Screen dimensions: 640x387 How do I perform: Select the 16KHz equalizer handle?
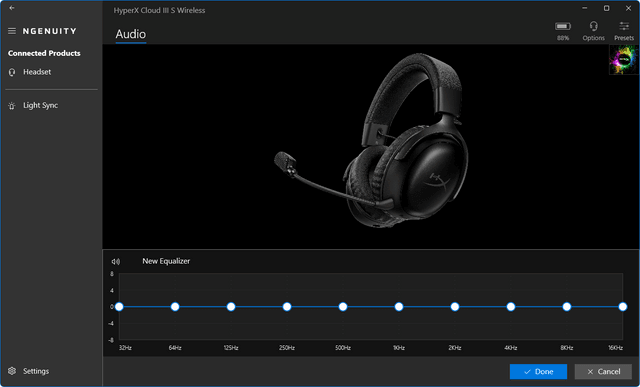[622, 307]
